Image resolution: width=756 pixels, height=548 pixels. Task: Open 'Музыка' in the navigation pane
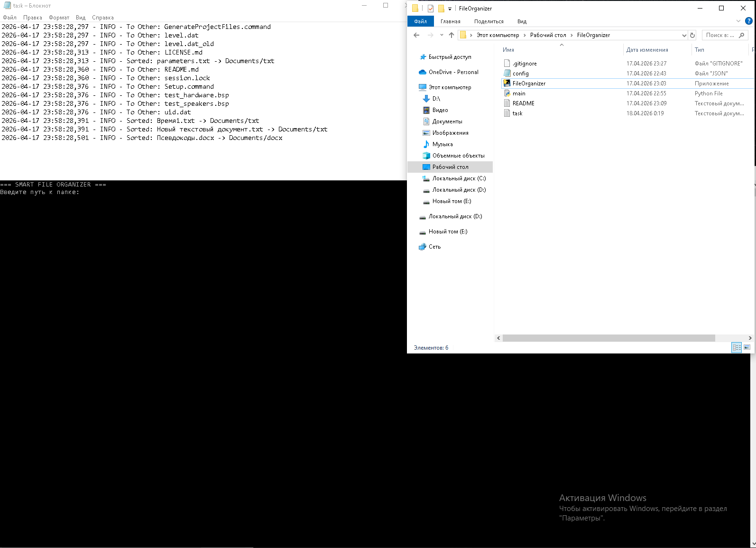(x=443, y=144)
